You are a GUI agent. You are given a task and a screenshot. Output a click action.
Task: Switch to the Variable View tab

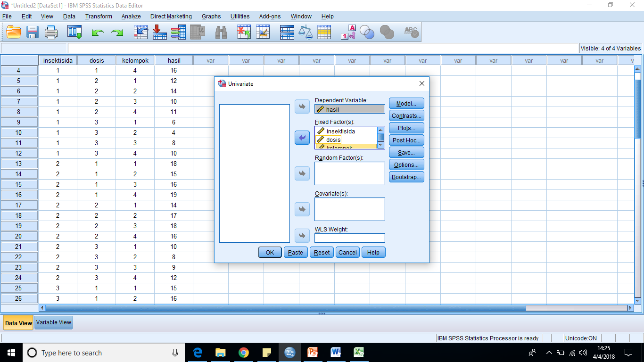(53, 322)
